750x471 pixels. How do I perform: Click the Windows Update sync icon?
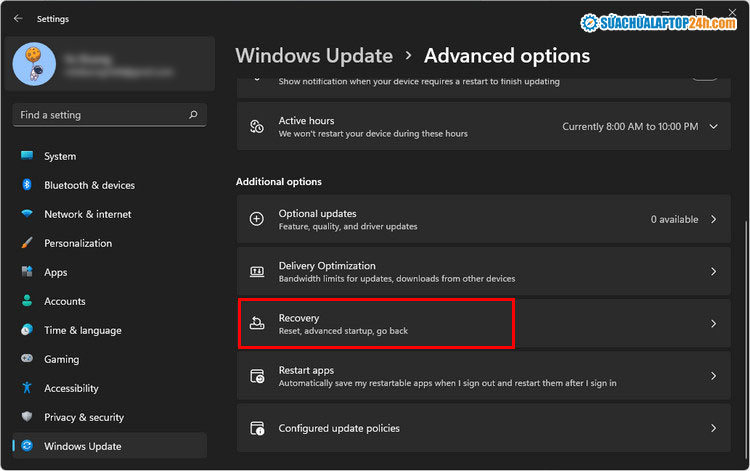click(x=27, y=446)
